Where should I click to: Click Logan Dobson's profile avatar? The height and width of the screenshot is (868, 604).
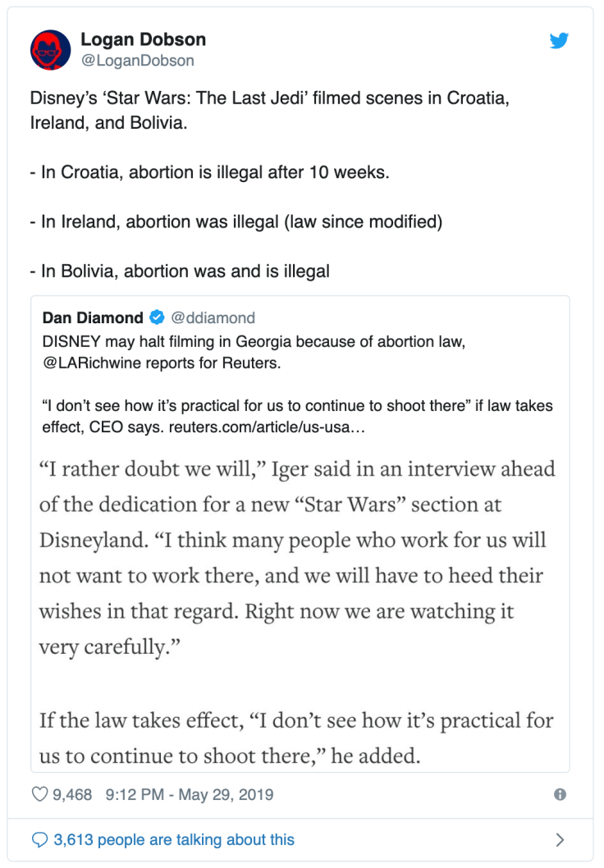coord(51,50)
